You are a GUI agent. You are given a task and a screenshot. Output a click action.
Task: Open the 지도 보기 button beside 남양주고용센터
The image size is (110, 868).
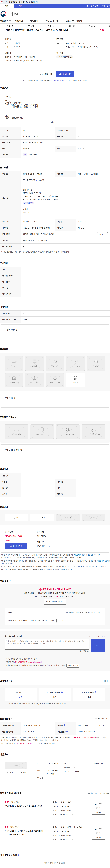pyautogui.click(x=102, y=725)
